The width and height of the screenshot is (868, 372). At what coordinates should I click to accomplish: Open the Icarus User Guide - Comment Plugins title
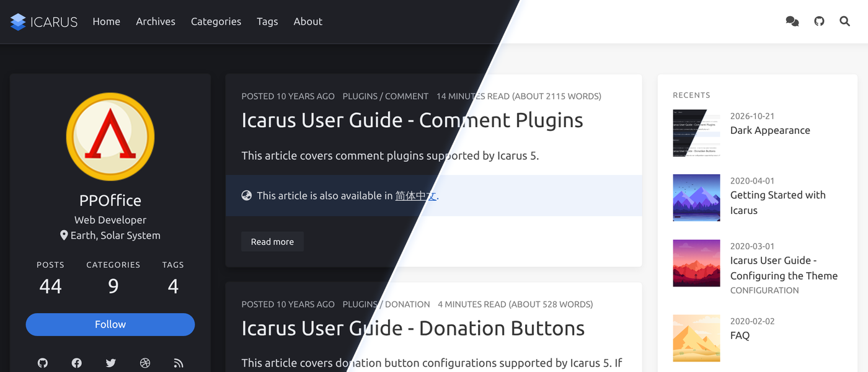412,120
